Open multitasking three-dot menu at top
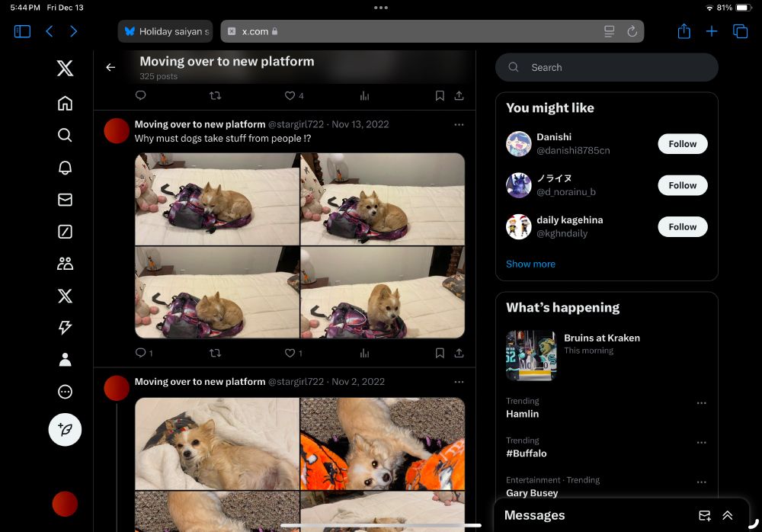762x532 pixels. 381,8
